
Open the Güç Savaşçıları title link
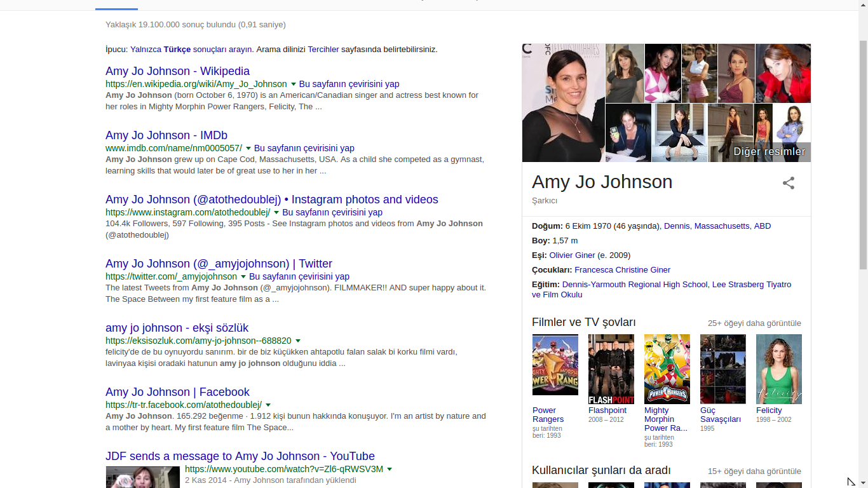click(721, 415)
